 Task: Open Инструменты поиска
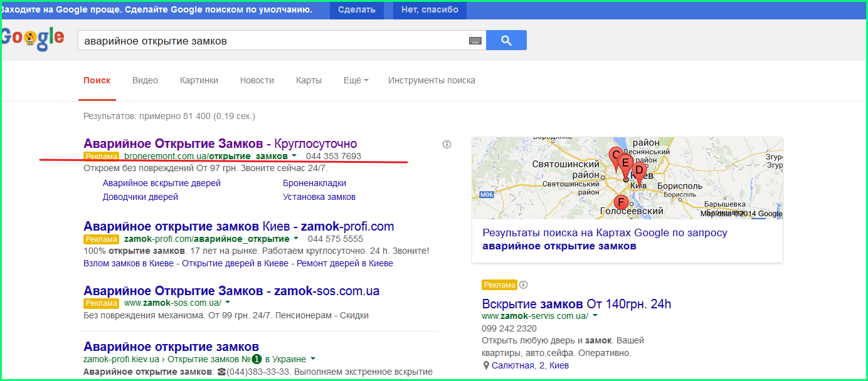[431, 80]
